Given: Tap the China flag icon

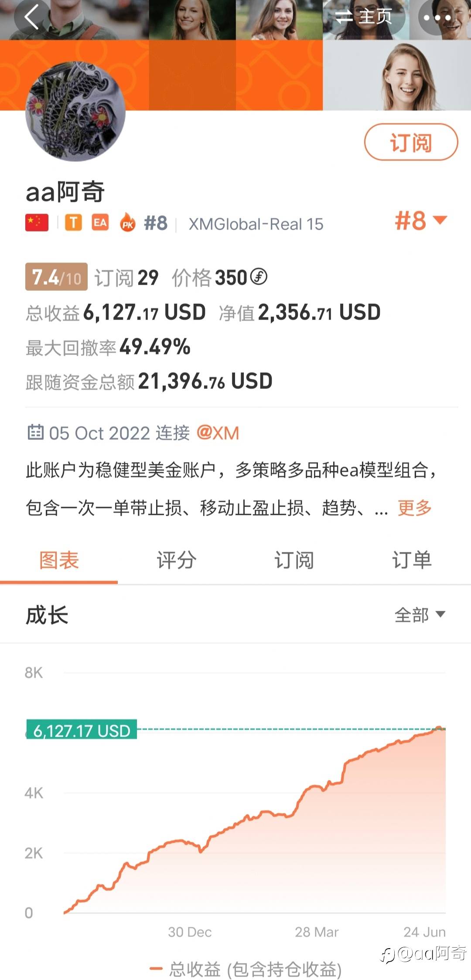Looking at the screenshot, I should (x=37, y=223).
